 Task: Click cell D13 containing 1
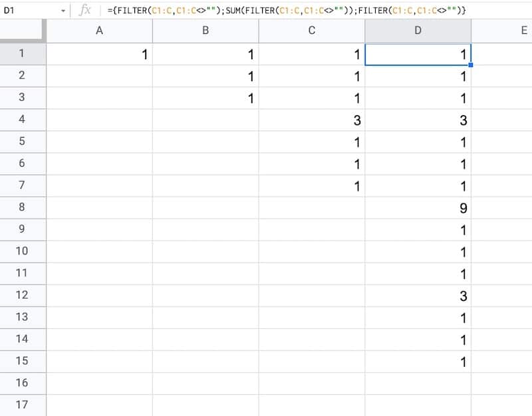[418, 318]
